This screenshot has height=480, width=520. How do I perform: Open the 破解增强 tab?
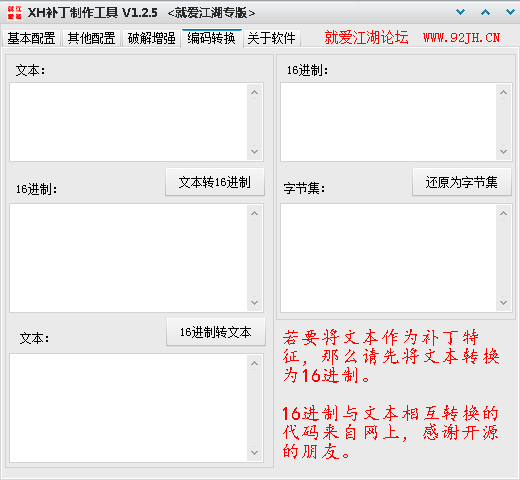(x=151, y=38)
